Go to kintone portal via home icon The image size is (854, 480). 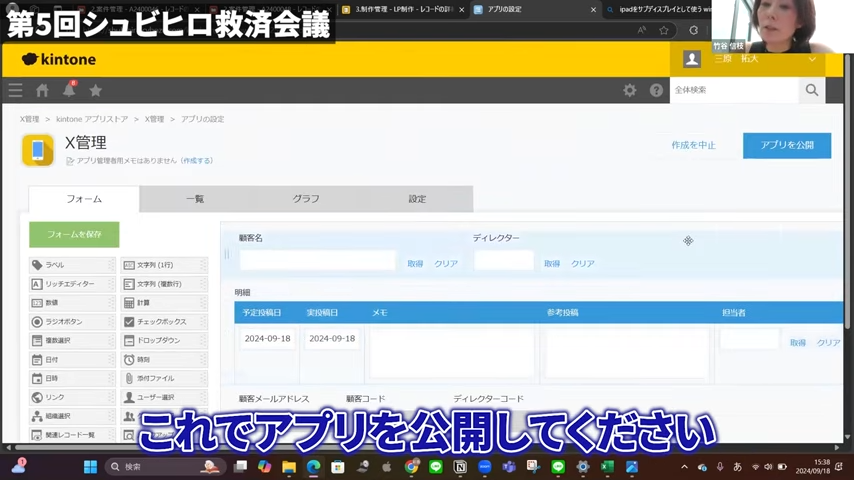42,90
